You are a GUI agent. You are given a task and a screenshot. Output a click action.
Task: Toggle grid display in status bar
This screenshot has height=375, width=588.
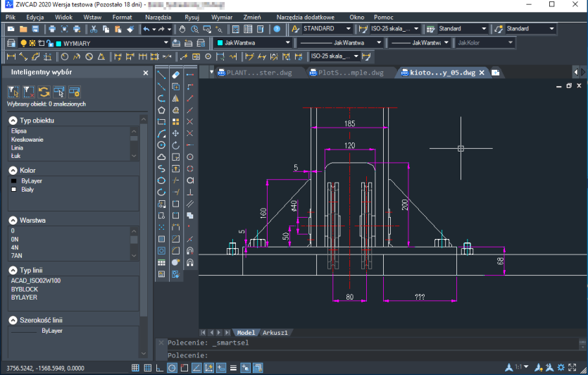coord(148,368)
